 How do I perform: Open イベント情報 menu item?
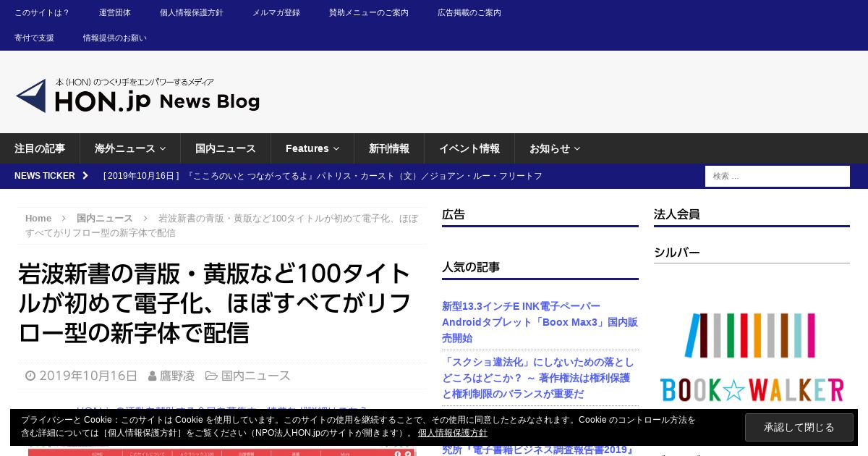point(469,148)
